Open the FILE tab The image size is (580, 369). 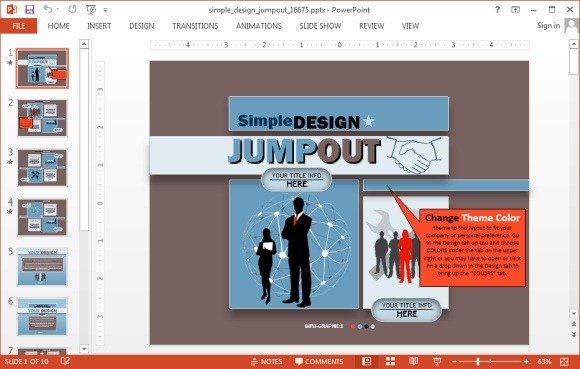click(18, 26)
